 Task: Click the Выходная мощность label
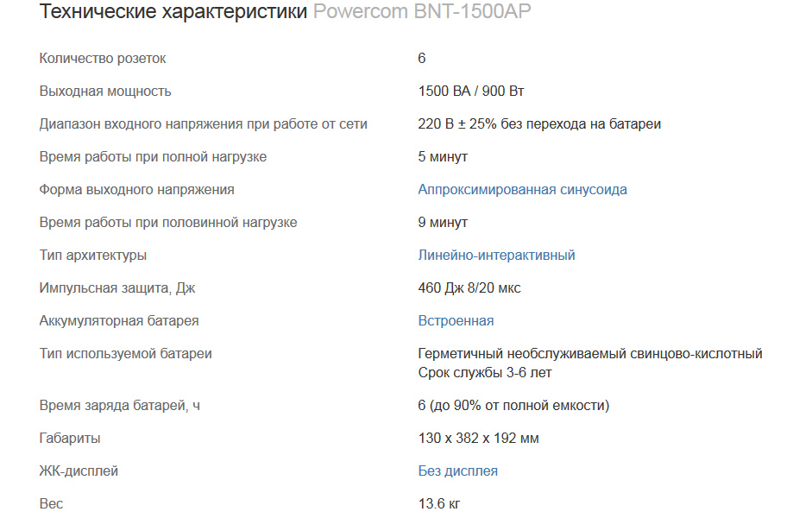(105, 92)
